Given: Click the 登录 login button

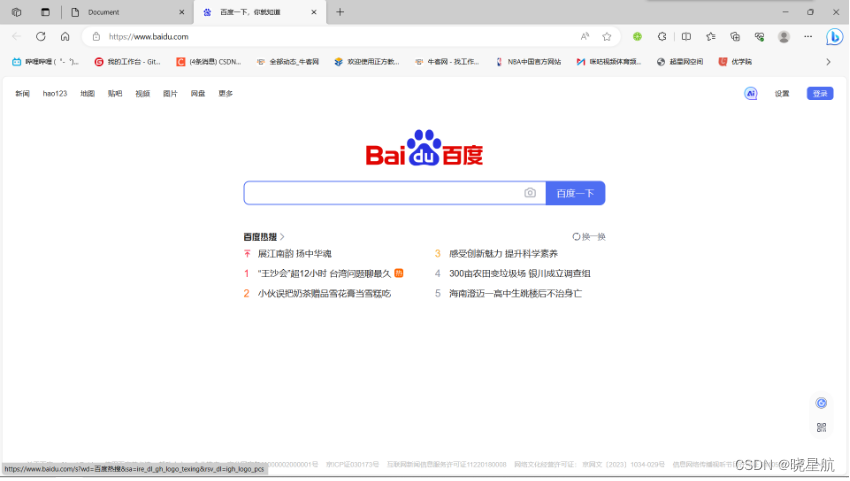Looking at the screenshot, I should pyautogui.click(x=820, y=93).
